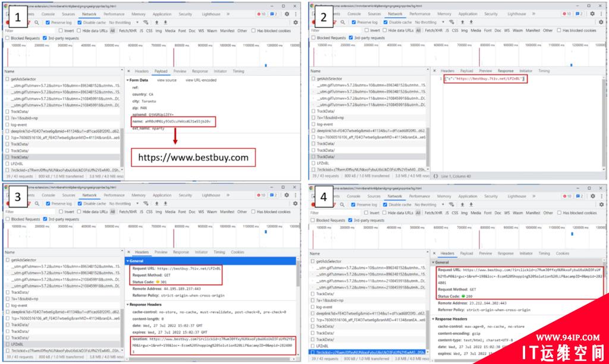Click the red error count badge in window 3
Viewport: 609px width, 364px height.
coord(262,195)
